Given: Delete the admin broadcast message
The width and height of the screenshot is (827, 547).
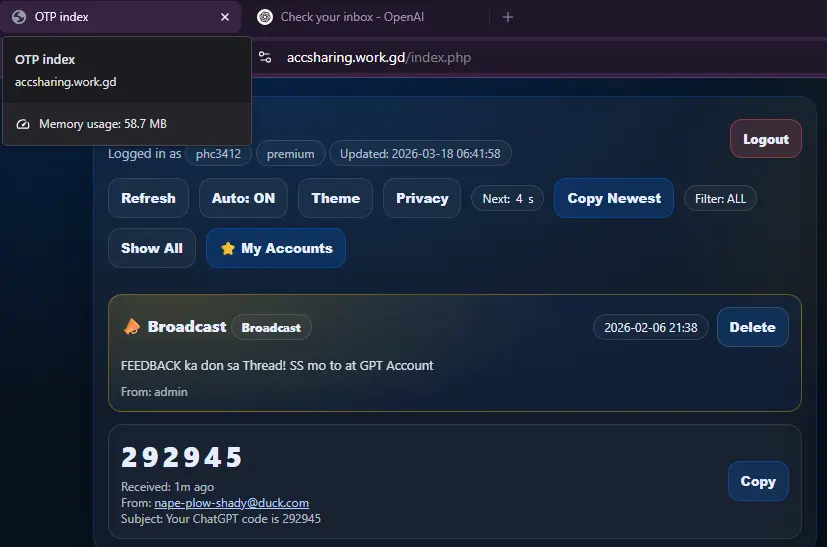Looking at the screenshot, I should point(753,327).
